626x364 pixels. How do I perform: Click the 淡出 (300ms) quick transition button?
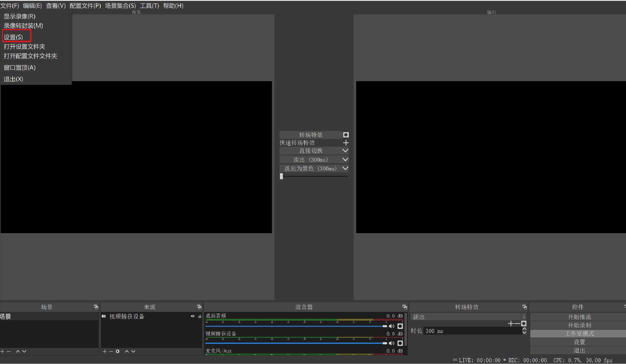point(311,160)
